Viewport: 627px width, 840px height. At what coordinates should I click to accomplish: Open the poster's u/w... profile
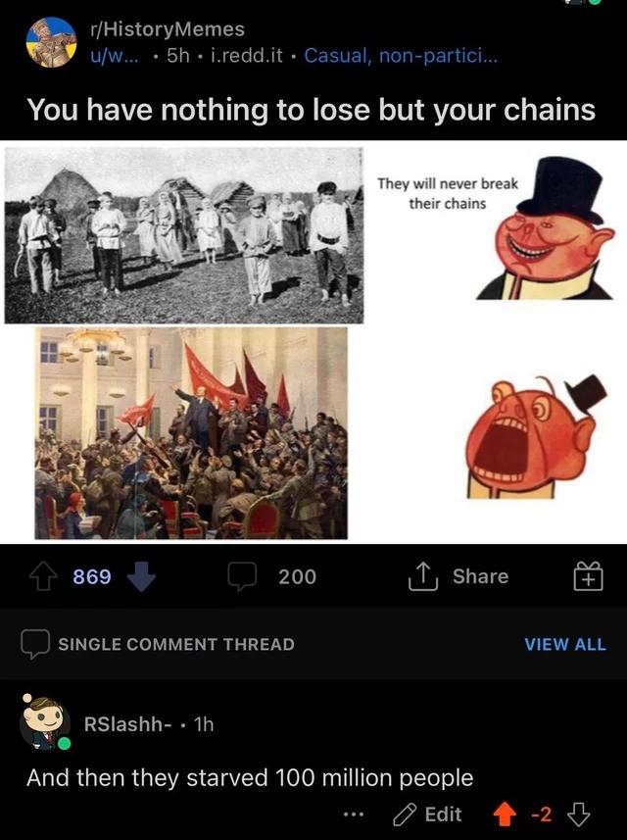point(114,56)
